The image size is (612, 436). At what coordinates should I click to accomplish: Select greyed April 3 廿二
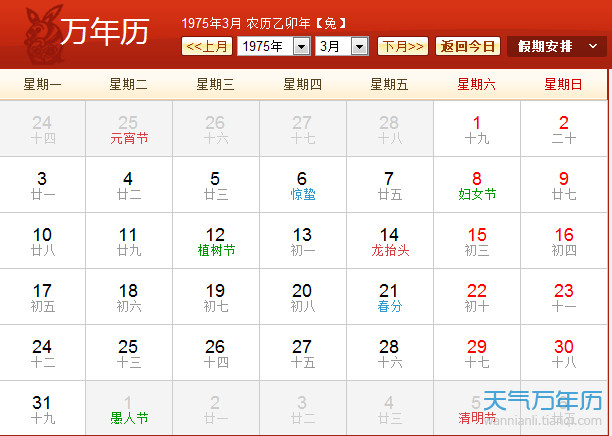302,409
